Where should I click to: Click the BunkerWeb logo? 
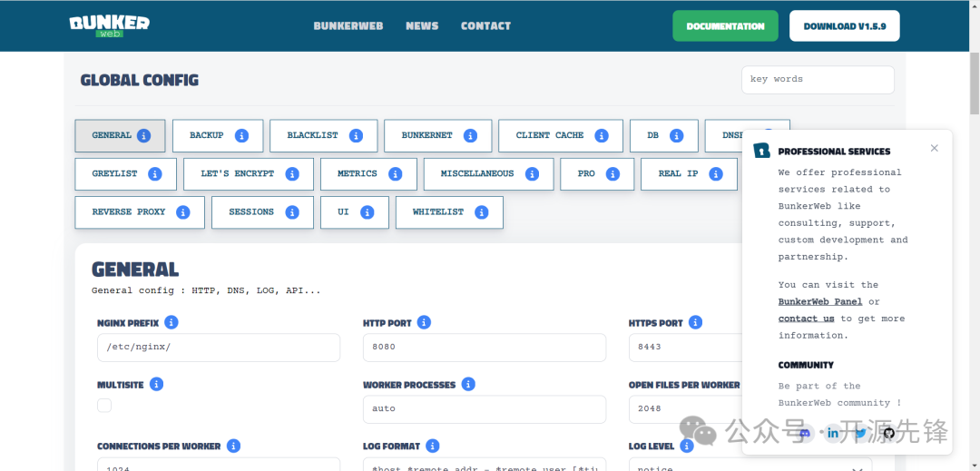click(x=110, y=25)
